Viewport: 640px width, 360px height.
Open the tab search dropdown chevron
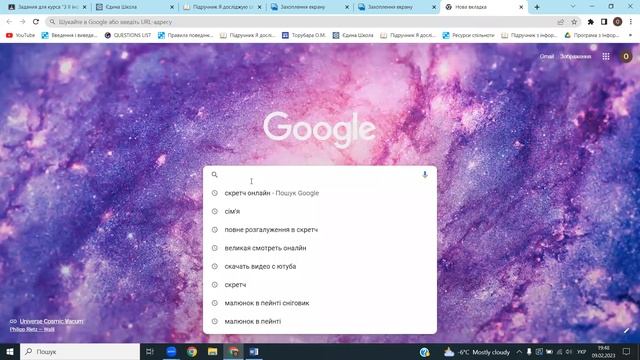click(x=573, y=7)
